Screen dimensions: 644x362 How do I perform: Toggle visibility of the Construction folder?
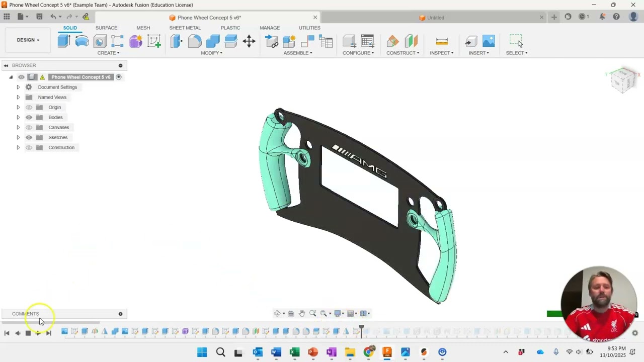pos(29,147)
